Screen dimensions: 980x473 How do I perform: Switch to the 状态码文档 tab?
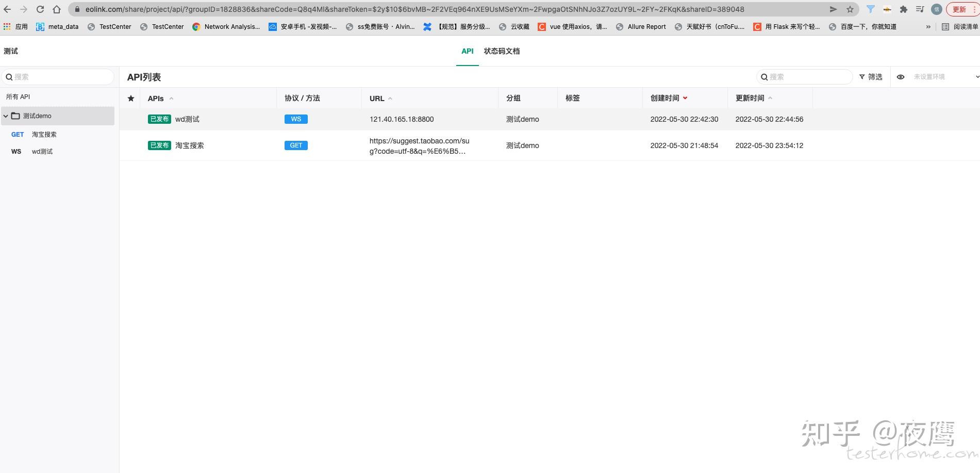coord(501,51)
